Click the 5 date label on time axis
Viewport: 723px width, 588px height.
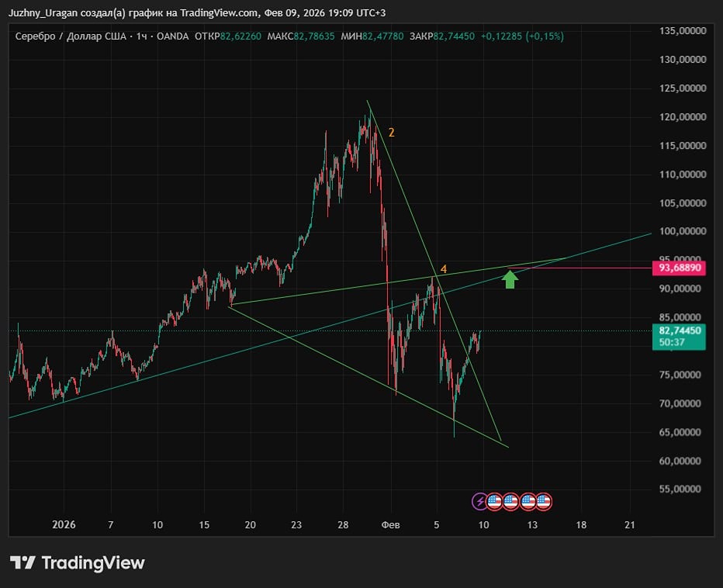click(436, 525)
